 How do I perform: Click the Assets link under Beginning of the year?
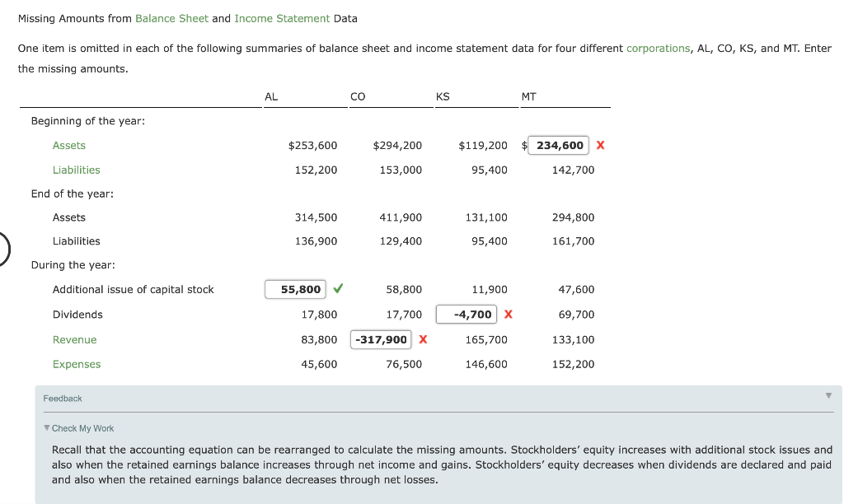click(x=68, y=145)
